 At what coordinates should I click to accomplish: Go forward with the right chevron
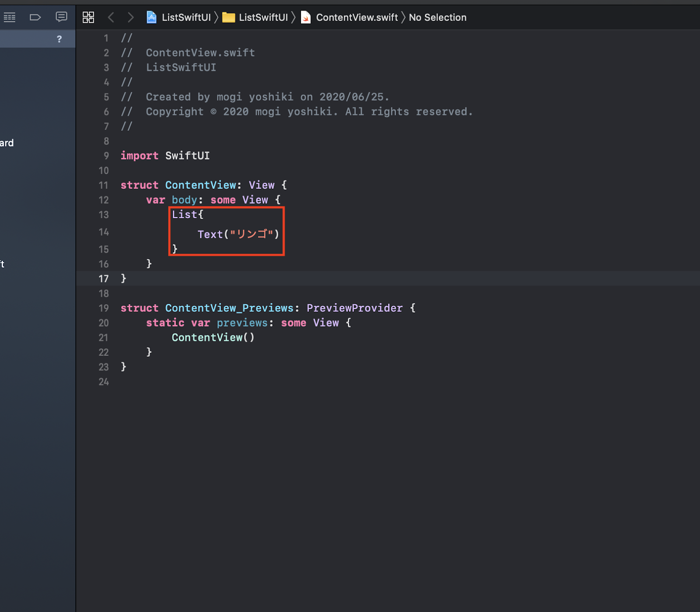[130, 17]
